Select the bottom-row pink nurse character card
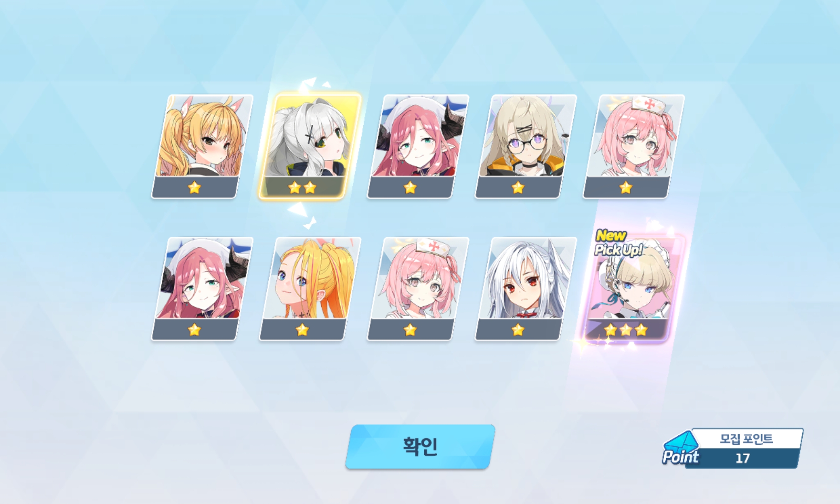Image resolution: width=840 pixels, height=504 pixels. 418,289
